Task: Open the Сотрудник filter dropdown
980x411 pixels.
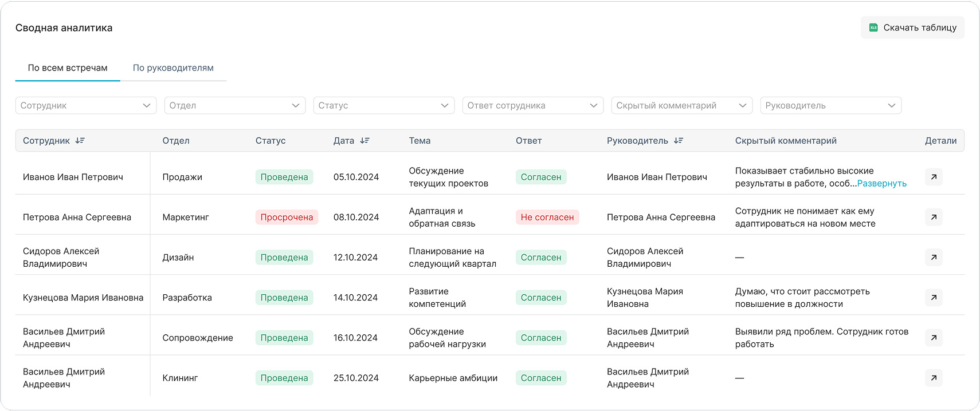Action: (x=86, y=105)
